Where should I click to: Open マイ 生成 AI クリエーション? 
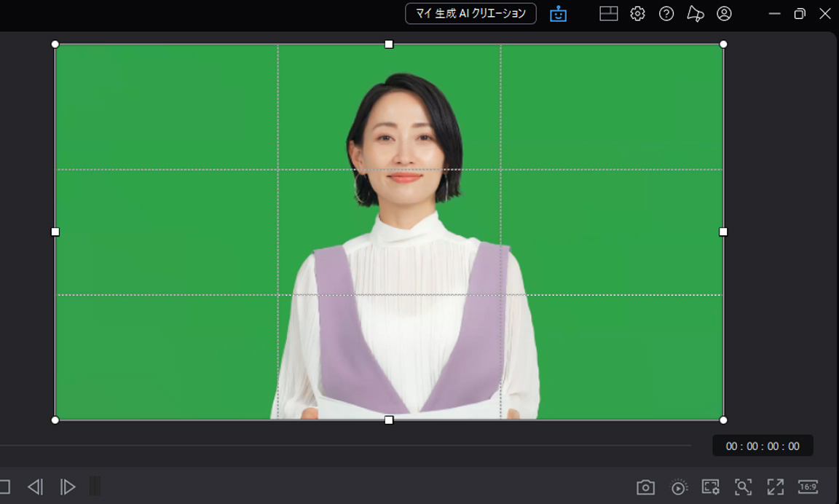pyautogui.click(x=470, y=13)
